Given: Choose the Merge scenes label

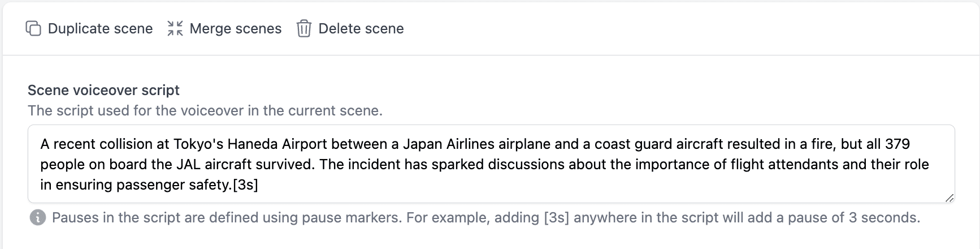Looking at the screenshot, I should [235, 28].
